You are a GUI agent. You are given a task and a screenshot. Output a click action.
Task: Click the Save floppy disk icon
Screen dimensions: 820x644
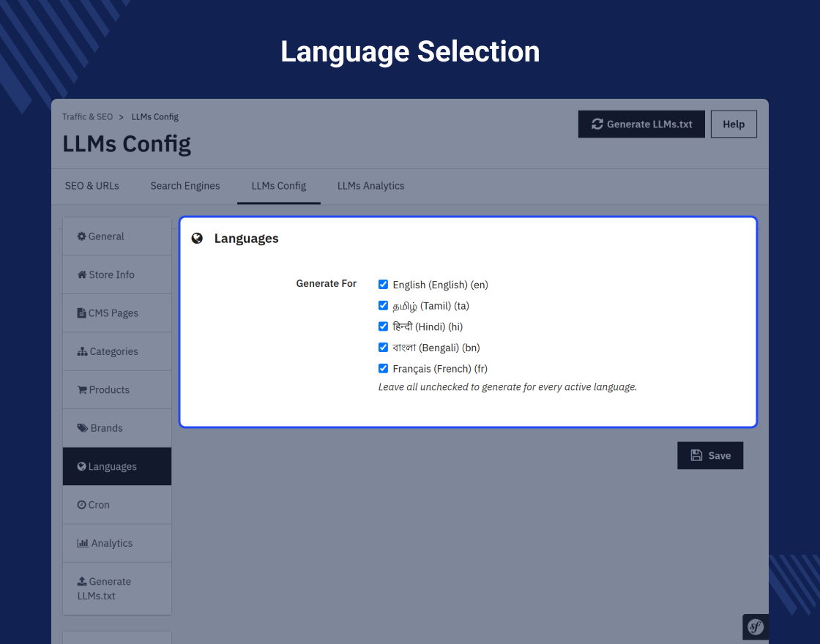(x=696, y=455)
